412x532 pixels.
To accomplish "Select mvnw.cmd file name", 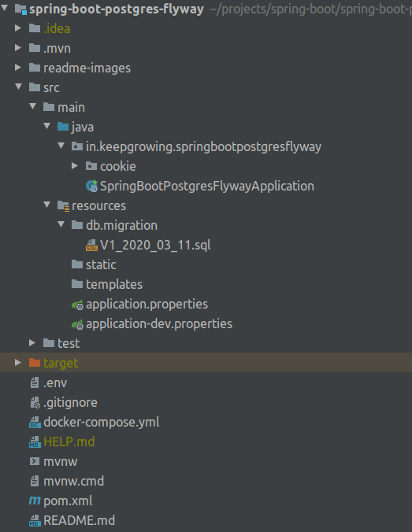I will click(74, 481).
